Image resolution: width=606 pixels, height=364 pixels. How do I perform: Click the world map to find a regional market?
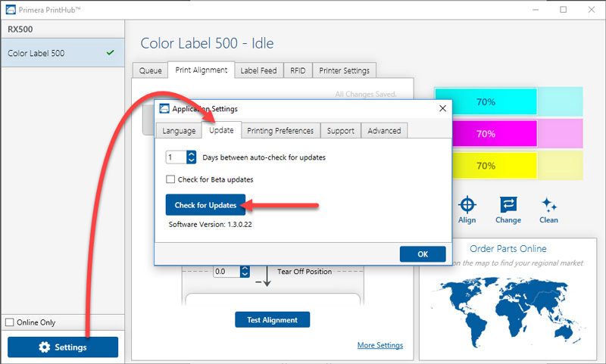pos(508,313)
